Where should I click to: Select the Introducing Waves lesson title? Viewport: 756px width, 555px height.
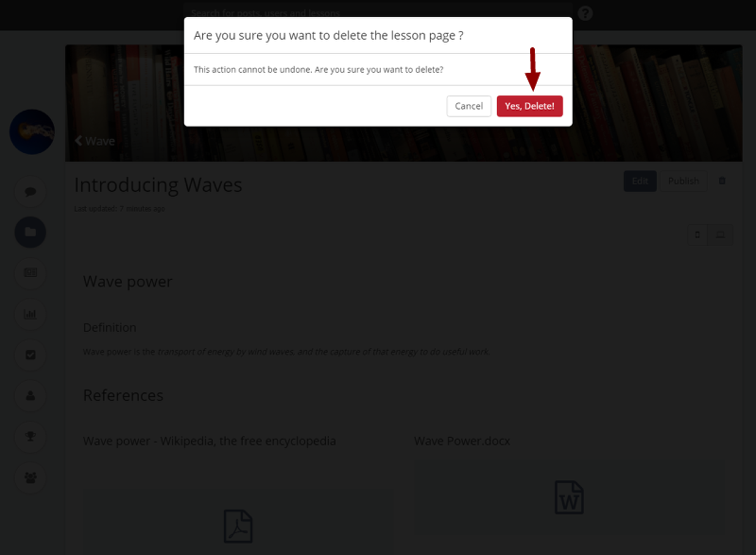click(x=158, y=184)
